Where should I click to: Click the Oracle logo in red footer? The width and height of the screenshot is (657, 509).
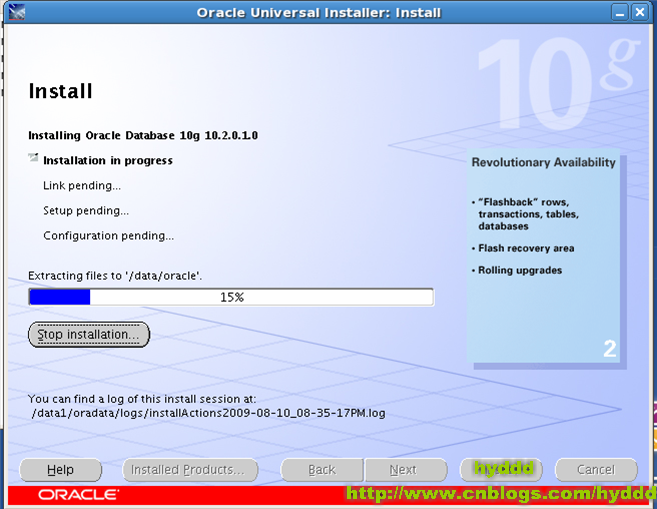coord(78,495)
